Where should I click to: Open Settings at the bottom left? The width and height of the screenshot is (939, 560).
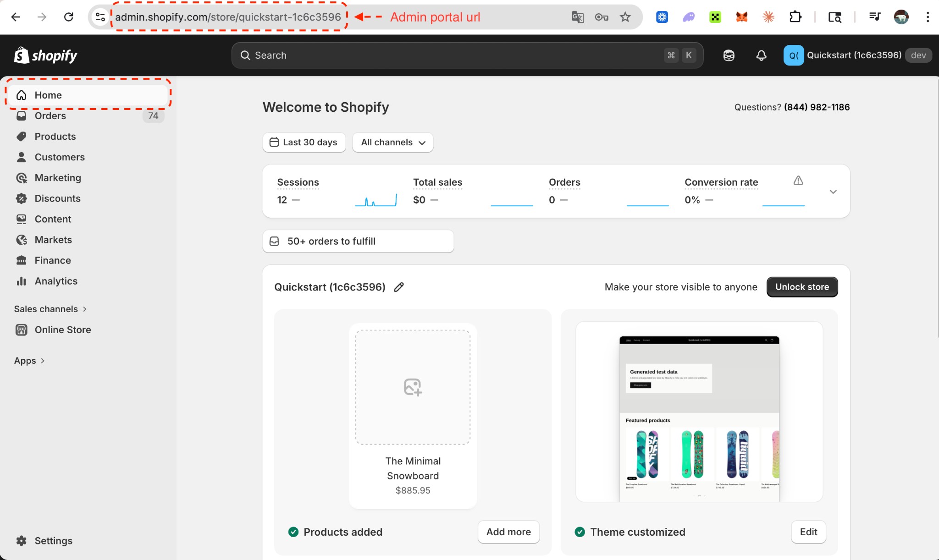tap(54, 540)
